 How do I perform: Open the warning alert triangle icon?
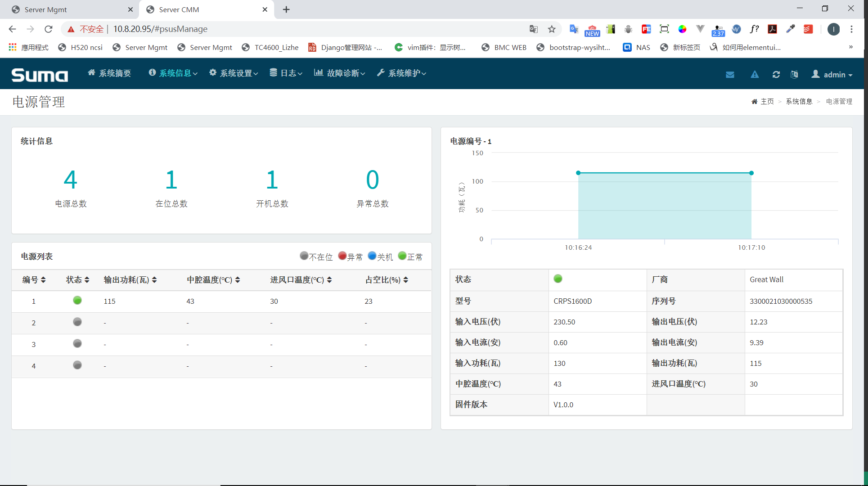click(755, 75)
